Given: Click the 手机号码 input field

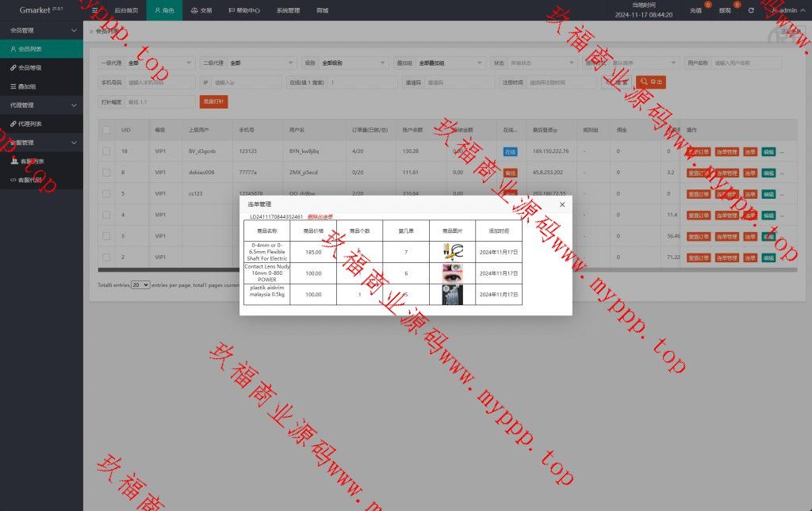Looking at the screenshot, I should coord(159,82).
